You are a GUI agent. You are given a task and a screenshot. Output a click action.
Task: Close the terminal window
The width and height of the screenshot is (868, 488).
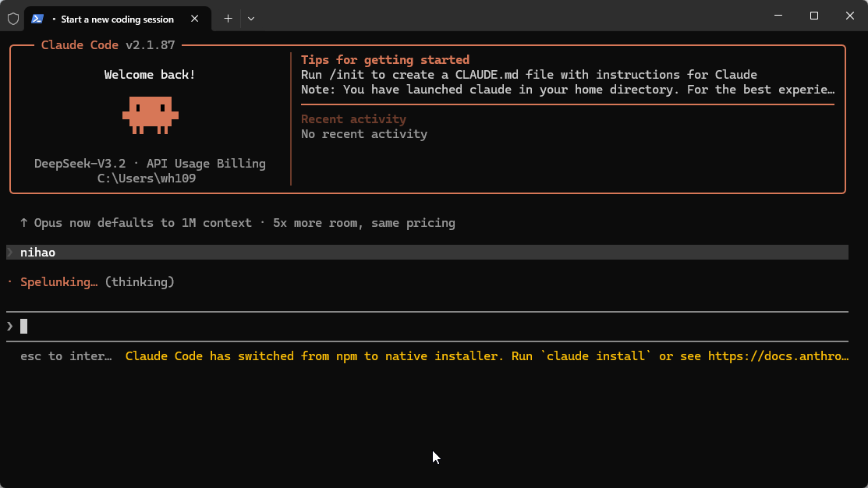(850, 16)
